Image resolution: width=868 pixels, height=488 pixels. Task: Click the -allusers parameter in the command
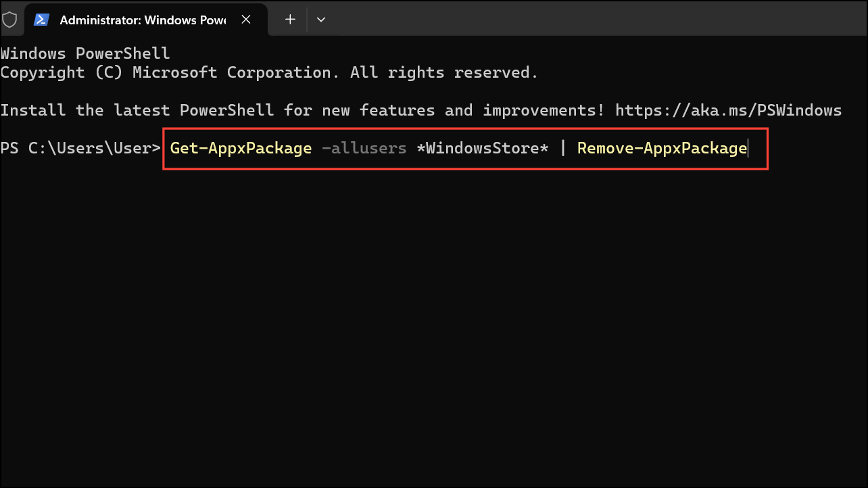364,148
